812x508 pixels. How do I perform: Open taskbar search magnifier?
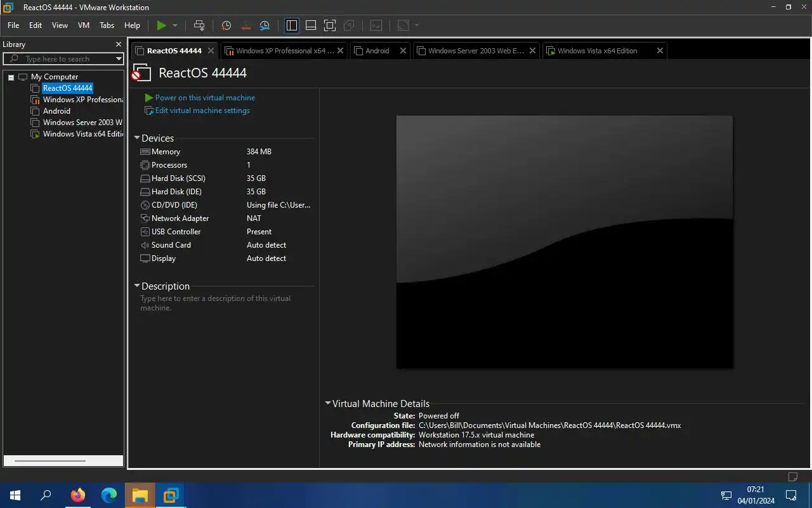(x=46, y=495)
